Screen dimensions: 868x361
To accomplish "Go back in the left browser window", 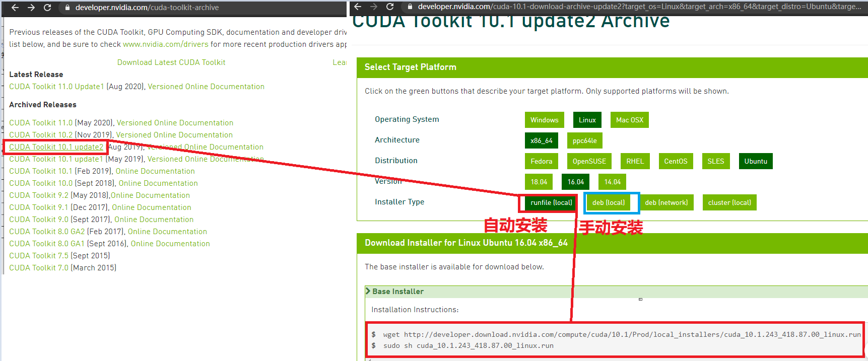I will click(x=15, y=8).
